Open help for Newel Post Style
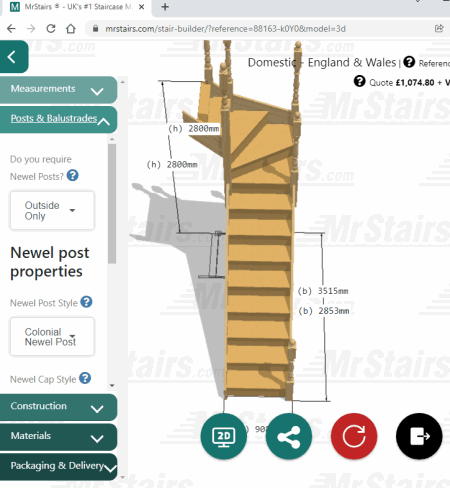Viewport: 450px width, 488px height. click(x=86, y=302)
